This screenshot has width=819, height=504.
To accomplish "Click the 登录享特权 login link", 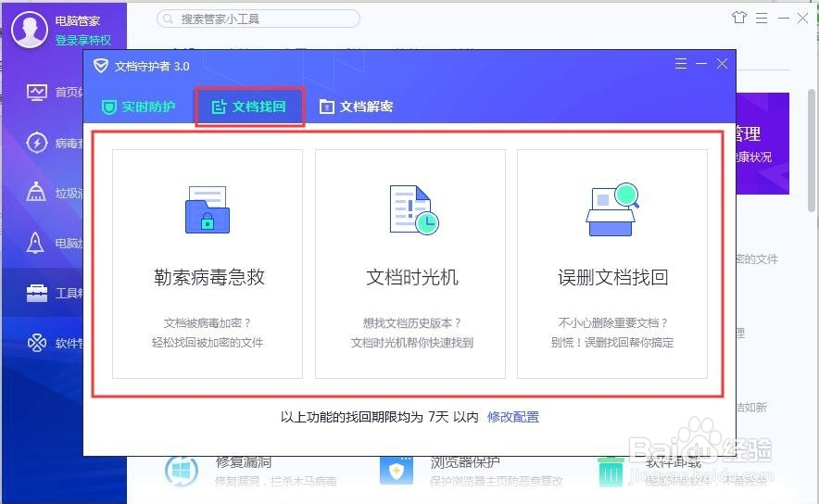I will (83, 40).
